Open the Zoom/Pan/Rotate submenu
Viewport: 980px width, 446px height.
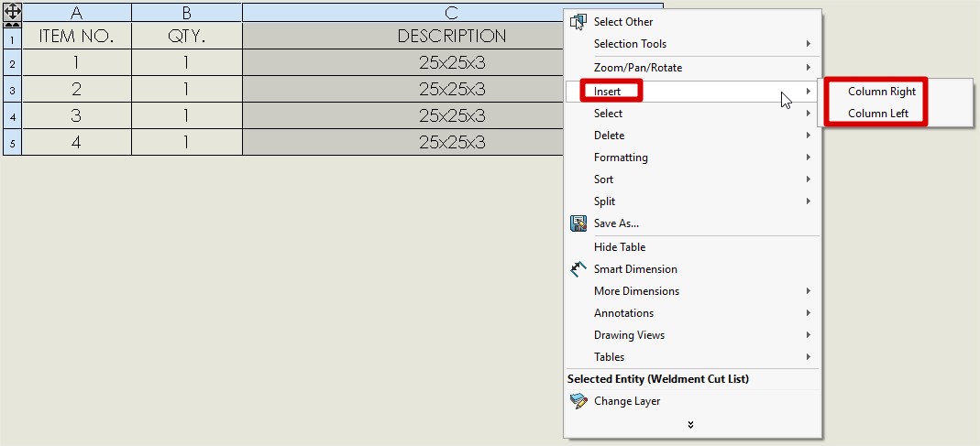click(x=637, y=68)
